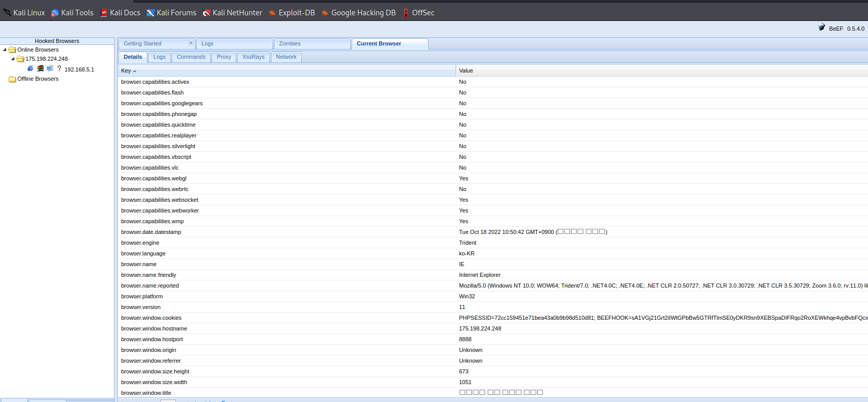
Task: Follow the Google Hacking DB bookmark link
Action: click(x=358, y=13)
